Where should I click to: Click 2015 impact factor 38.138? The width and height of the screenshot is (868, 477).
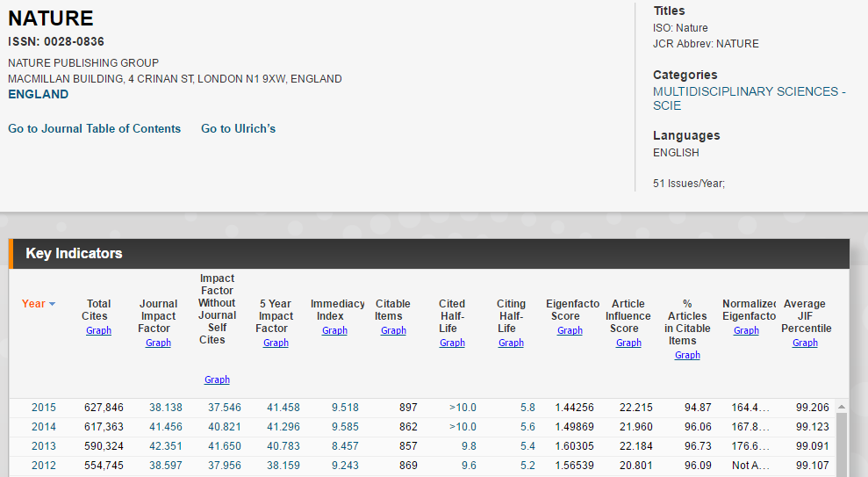(166, 408)
